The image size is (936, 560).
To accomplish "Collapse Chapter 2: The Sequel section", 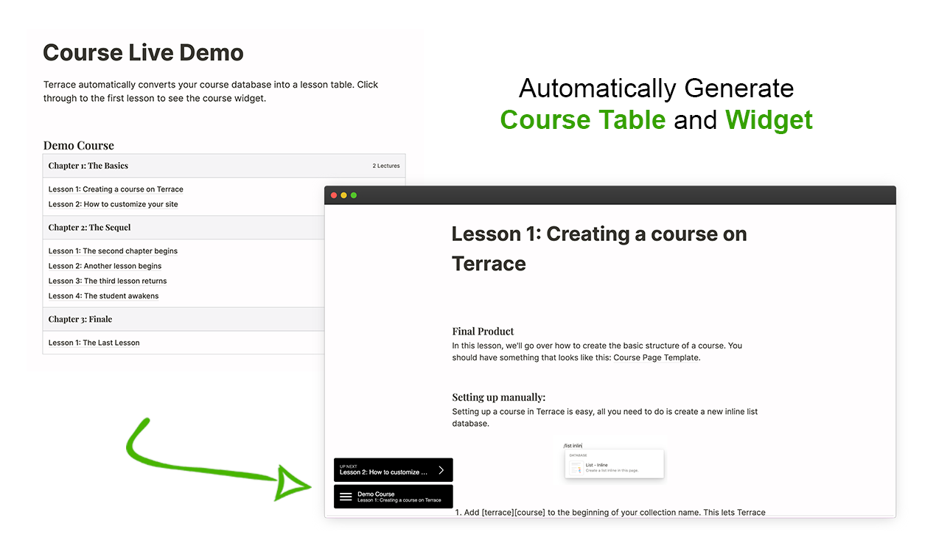I will (184, 228).
